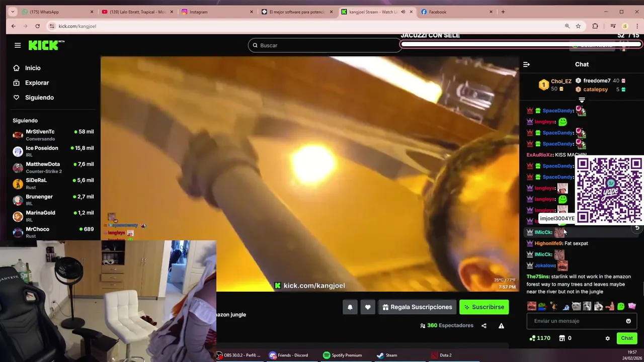The height and width of the screenshot is (362, 644).
Task: Click The7Sins username in chat
Action: coord(538,277)
